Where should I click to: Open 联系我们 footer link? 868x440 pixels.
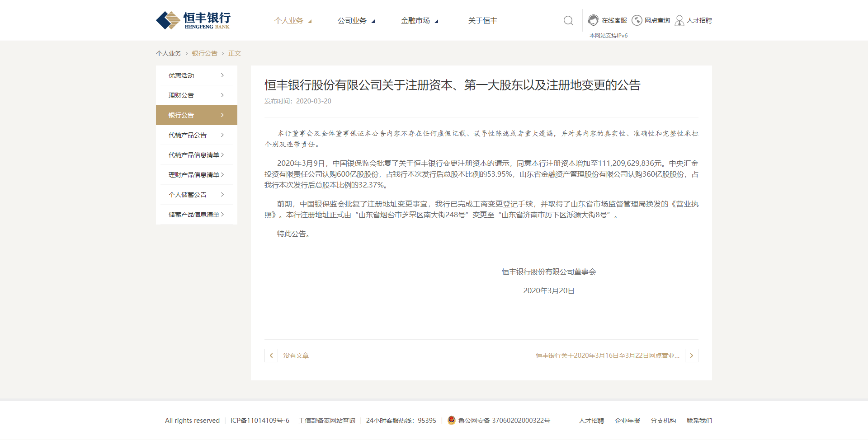coord(699,421)
